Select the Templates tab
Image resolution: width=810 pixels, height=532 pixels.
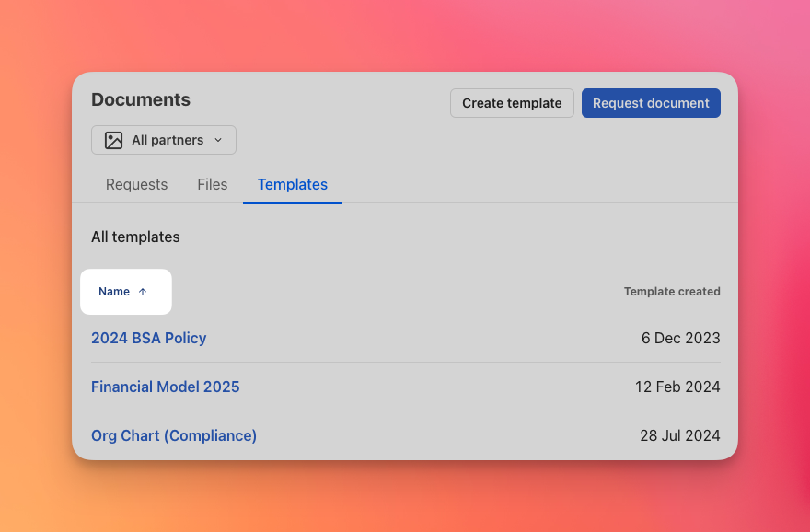293,184
